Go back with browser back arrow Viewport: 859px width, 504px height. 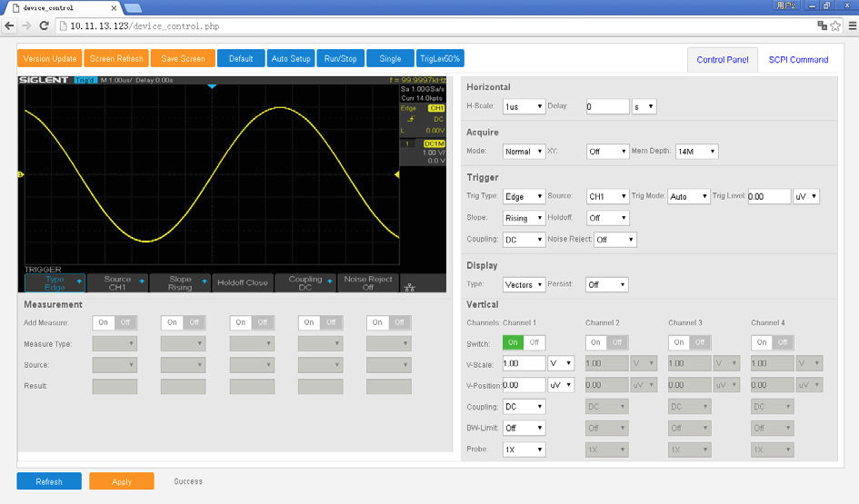tap(9, 25)
